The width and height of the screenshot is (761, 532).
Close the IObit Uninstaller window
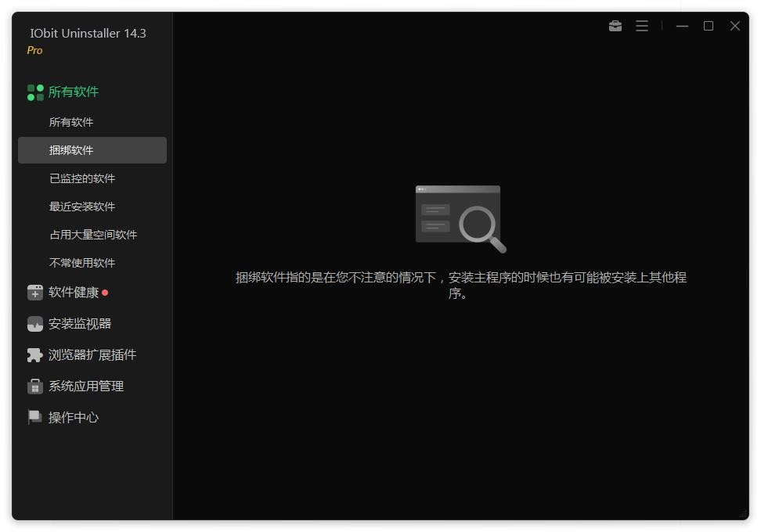[735, 26]
